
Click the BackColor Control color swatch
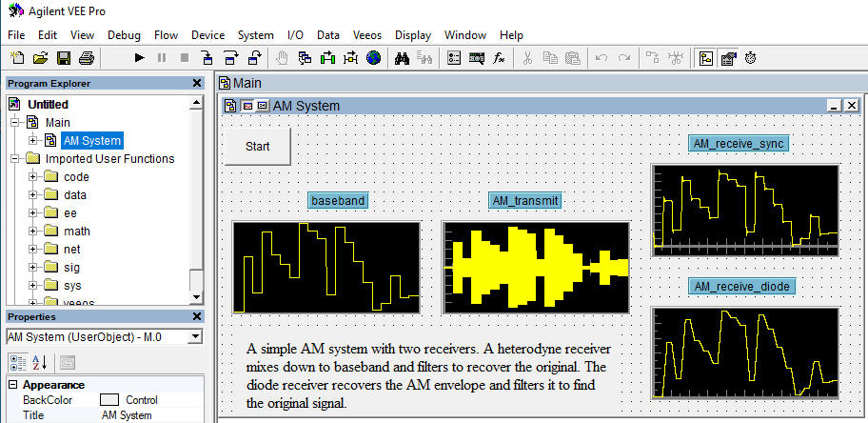pos(109,400)
